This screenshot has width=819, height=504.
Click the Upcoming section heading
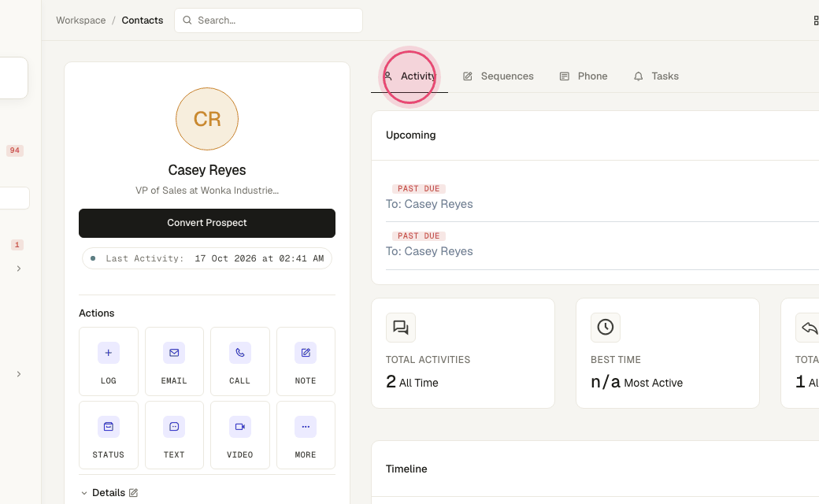coord(410,135)
